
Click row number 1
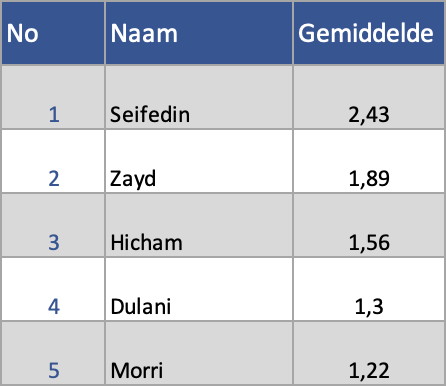(54, 115)
